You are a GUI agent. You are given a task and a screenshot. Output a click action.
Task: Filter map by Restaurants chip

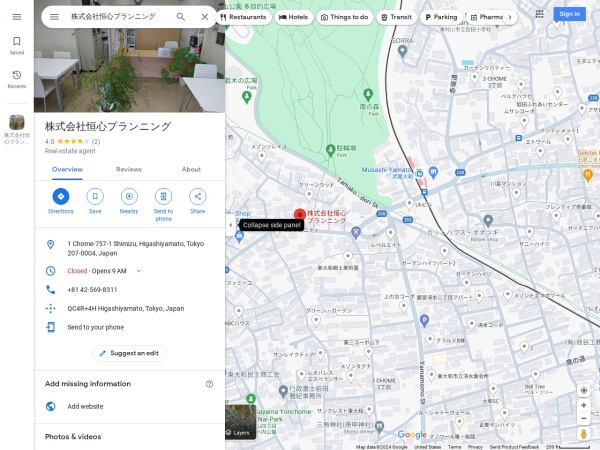click(x=243, y=17)
